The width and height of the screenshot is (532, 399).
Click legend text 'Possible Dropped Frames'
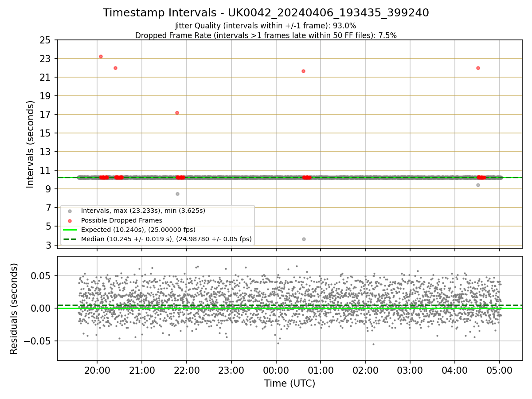coord(121,220)
